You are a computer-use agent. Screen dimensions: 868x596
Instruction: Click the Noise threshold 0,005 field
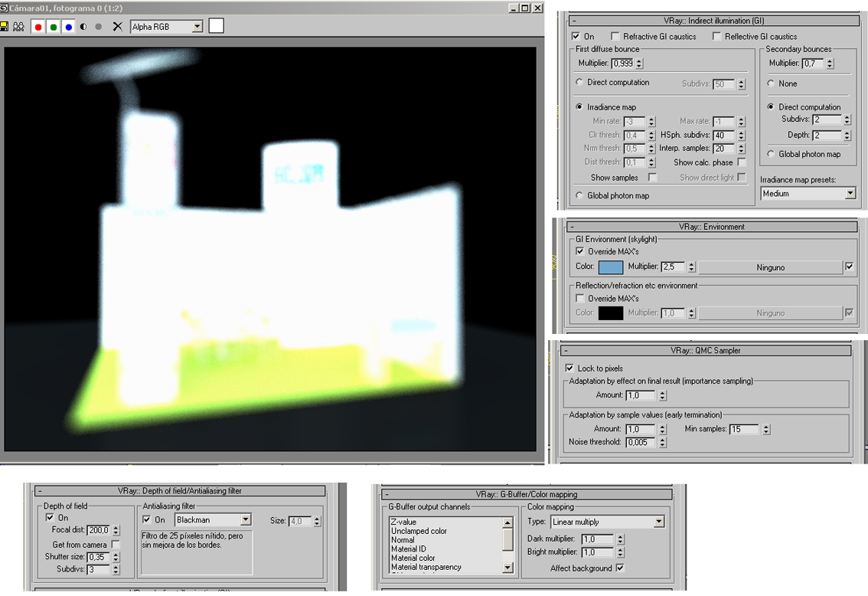point(641,443)
